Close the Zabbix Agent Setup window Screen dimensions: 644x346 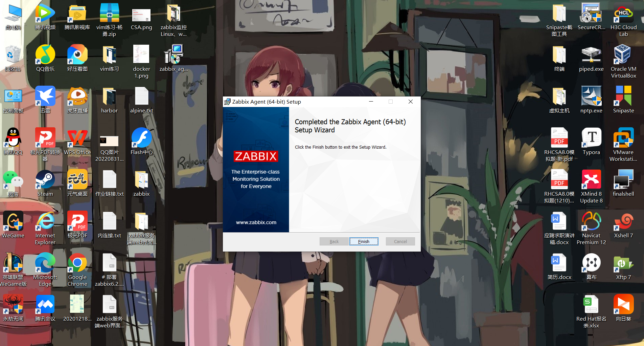click(410, 102)
